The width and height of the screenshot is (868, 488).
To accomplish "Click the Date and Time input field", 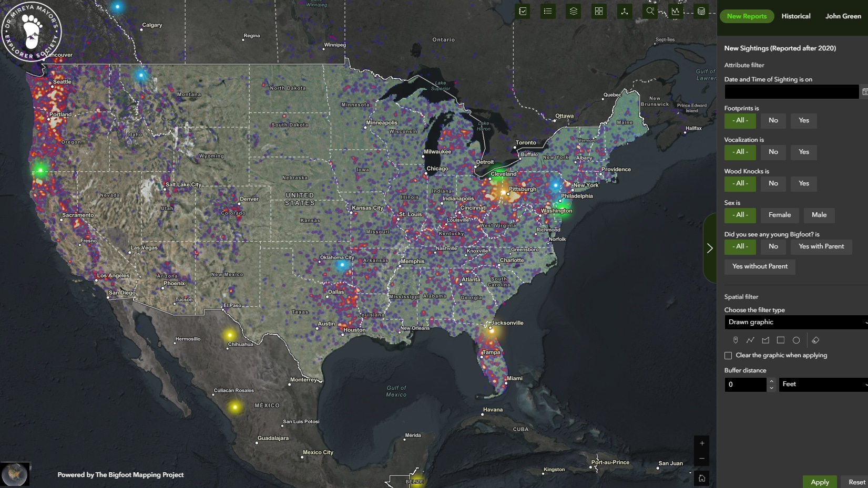I will tap(791, 92).
